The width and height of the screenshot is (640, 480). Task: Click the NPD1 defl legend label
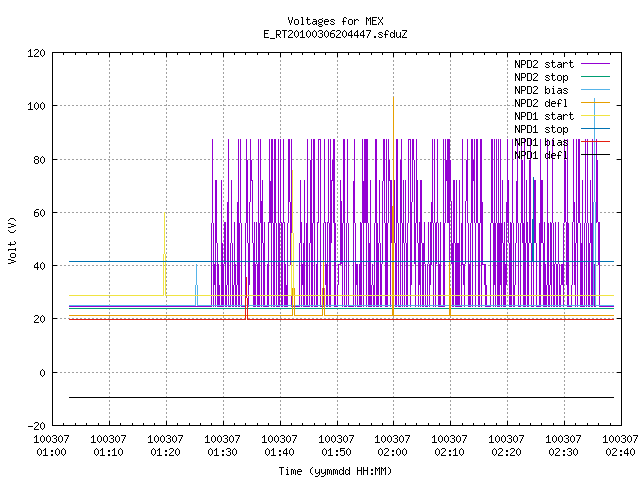pyautogui.click(x=541, y=156)
